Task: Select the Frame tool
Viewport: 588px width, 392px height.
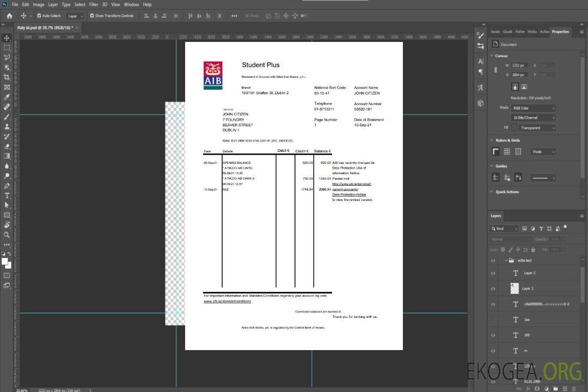Action: click(x=7, y=87)
